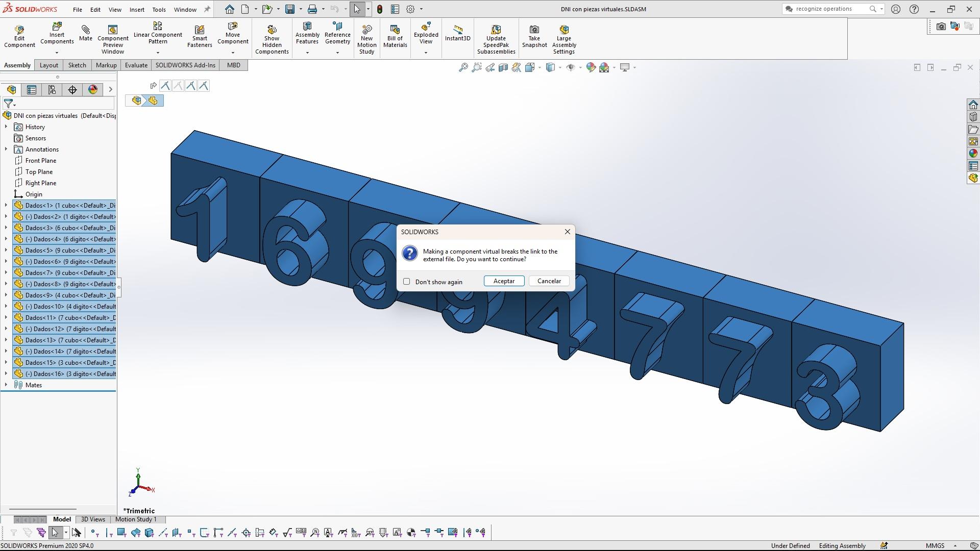Select the Top Plane tree item
980x551 pixels.
39,171
